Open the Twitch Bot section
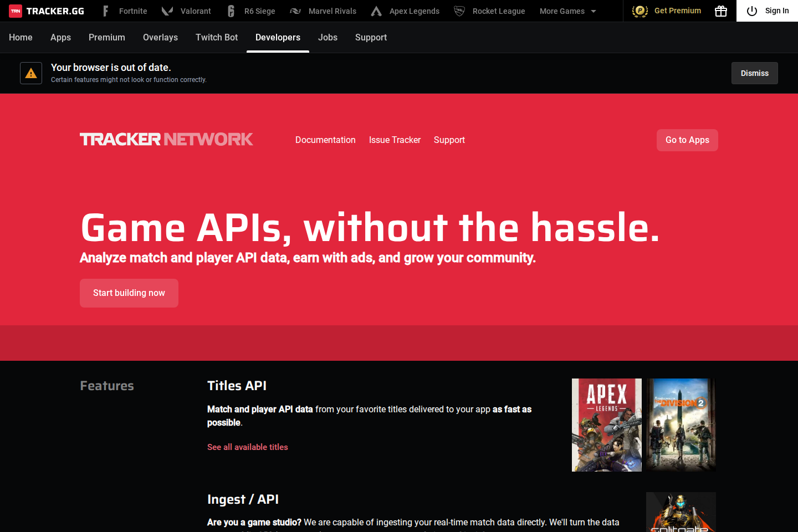This screenshot has height=532, width=798. pos(216,37)
